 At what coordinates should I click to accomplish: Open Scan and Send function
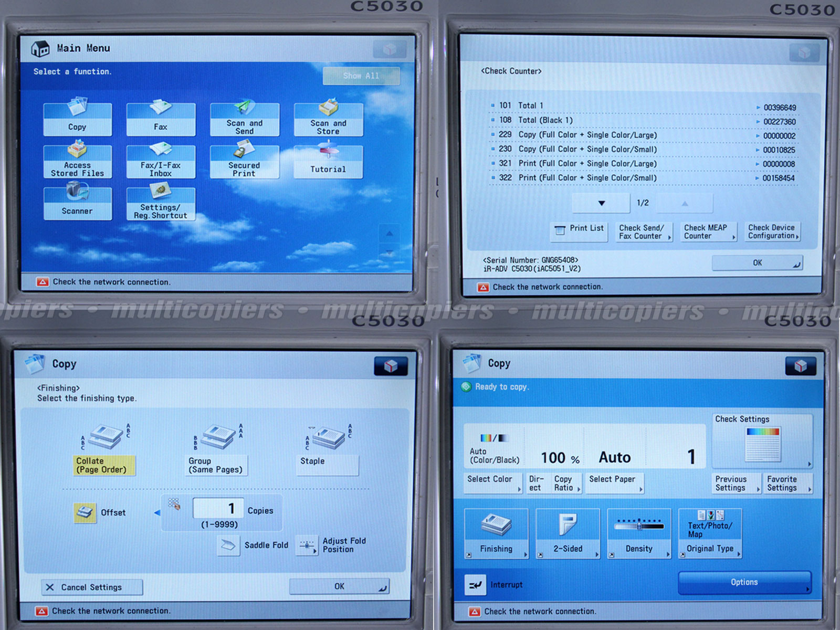pyautogui.click(x=244, y=119)
